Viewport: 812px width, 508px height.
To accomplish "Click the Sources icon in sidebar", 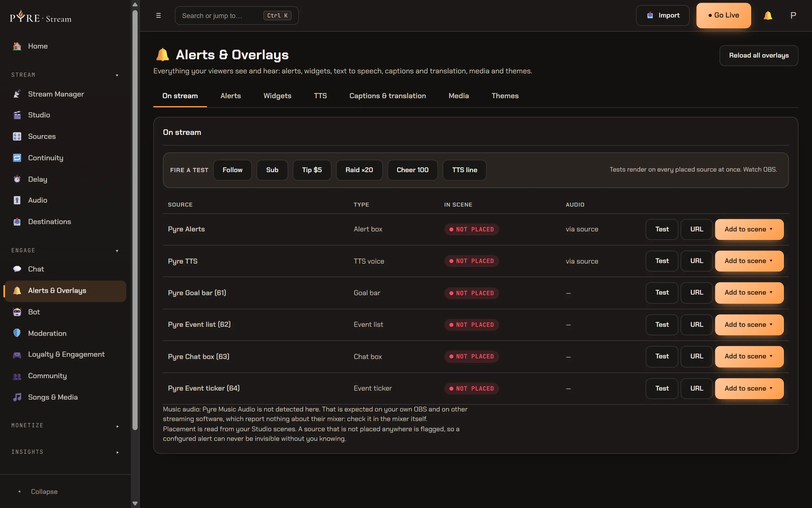I will point(17,136).
